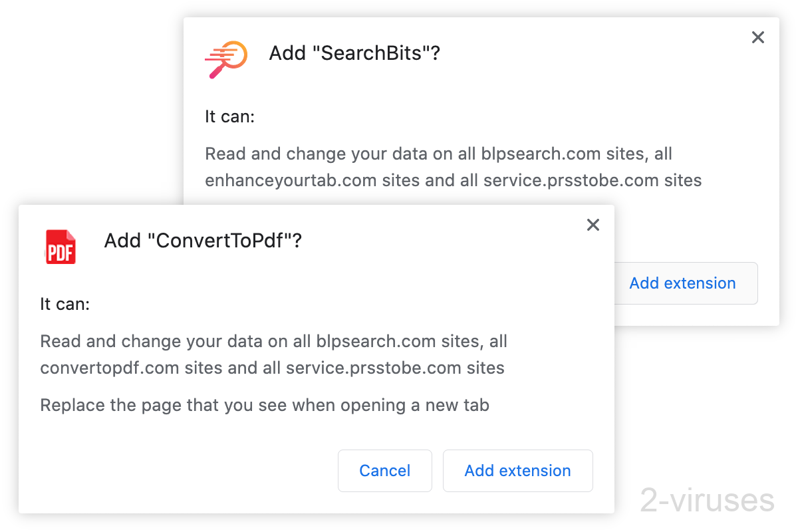Click Cancel on the ConvertToPdf prompt
The height and width of the screenshot is (532, 798).
point(384,470)
